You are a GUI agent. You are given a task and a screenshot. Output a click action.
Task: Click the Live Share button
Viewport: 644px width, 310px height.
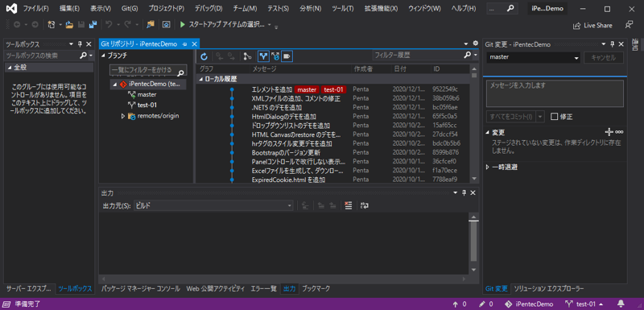592,26
